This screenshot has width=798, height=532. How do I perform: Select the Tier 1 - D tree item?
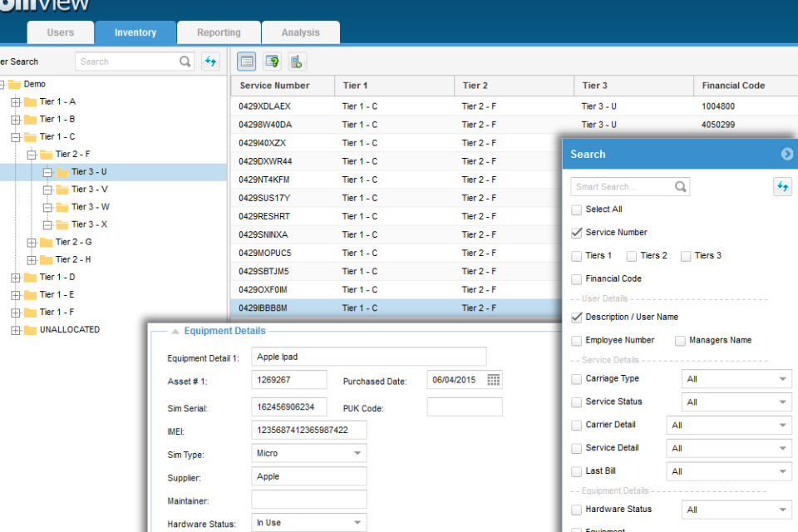tap(57, 277)
